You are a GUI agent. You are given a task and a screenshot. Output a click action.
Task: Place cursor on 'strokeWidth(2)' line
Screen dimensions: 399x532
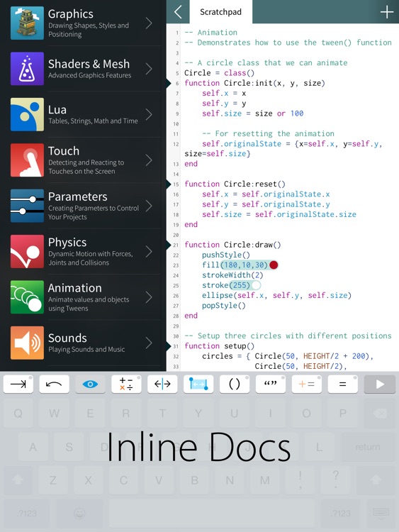pyautogui.click(x=232, y=275)
